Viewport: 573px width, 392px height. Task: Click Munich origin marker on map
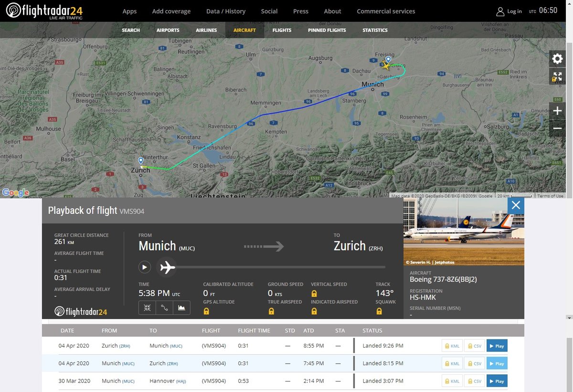click(388, 60)
